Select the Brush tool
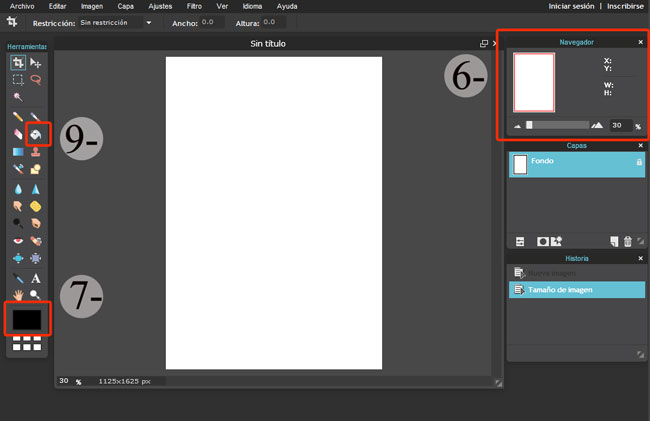Image resolution: width=650 pixels, height=421 pixels. click(x=36, y=117)
